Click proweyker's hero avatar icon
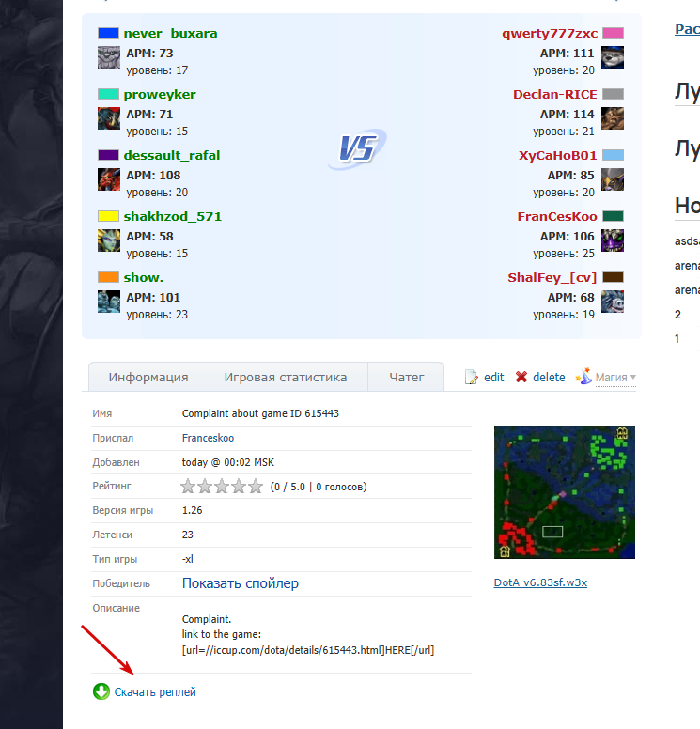This screenshot has height=729, width=700. click(109, 118)
